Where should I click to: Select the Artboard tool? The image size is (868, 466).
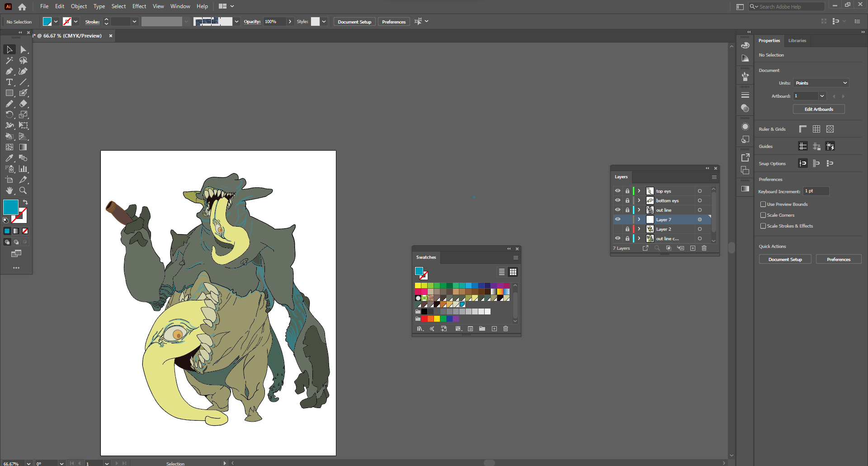(x=9, y=180)
